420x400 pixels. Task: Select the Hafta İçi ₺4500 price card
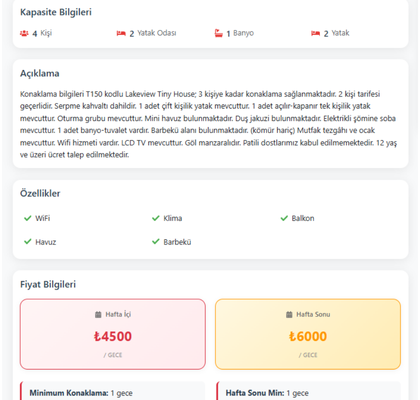click(x=113, y=334)
